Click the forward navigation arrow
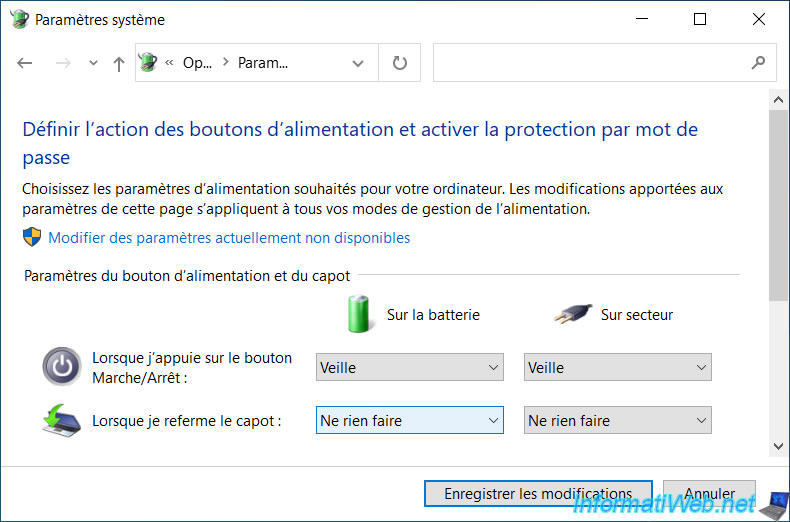 pyautogui.click(x=63, y=63)
